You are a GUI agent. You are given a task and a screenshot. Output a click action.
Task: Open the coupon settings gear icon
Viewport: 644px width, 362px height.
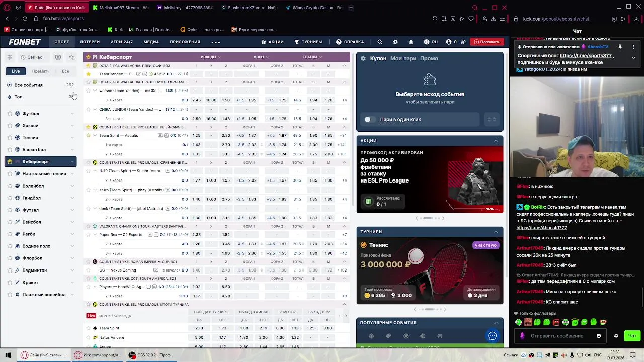coord(363,58)
